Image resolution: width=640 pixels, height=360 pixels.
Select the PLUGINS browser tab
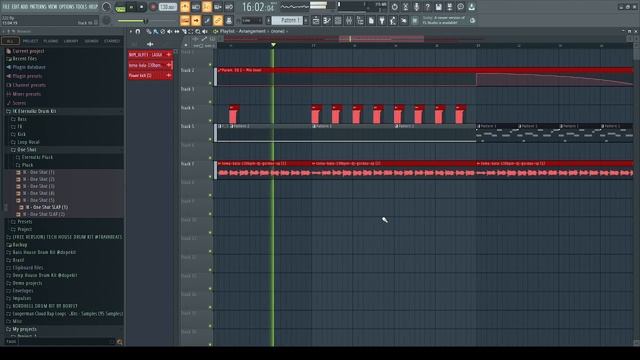click(51, 41)
